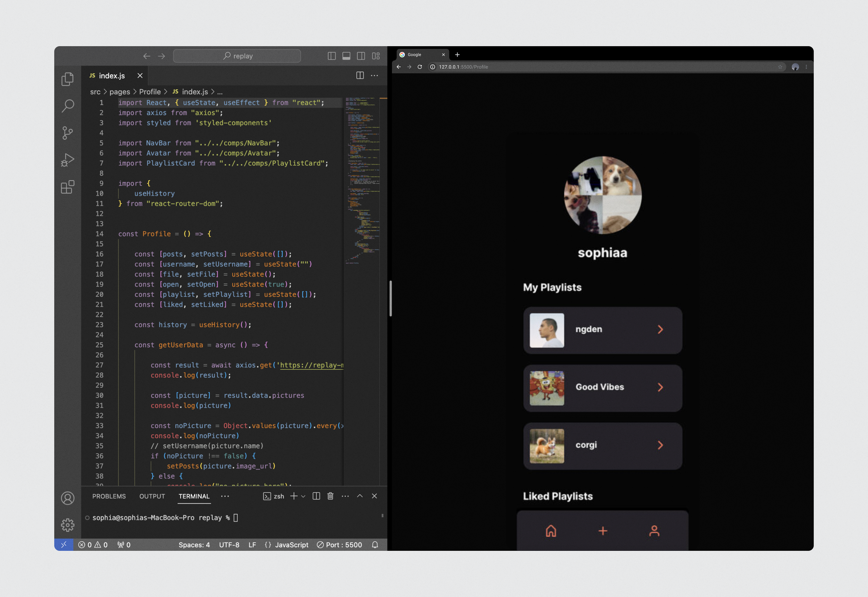Click the Accounts icon in activity bar
868x597 pixels.
click(x=68, y=498)
